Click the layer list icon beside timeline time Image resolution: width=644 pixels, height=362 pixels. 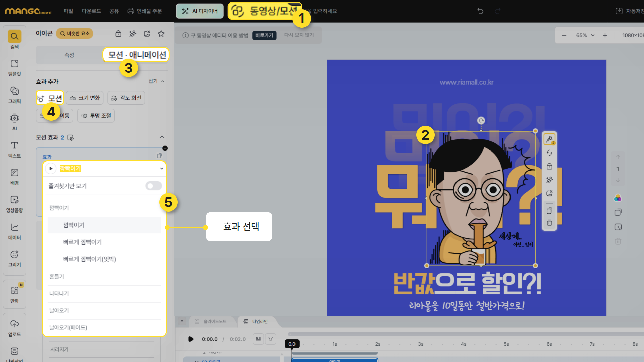(x=258, y=339)
